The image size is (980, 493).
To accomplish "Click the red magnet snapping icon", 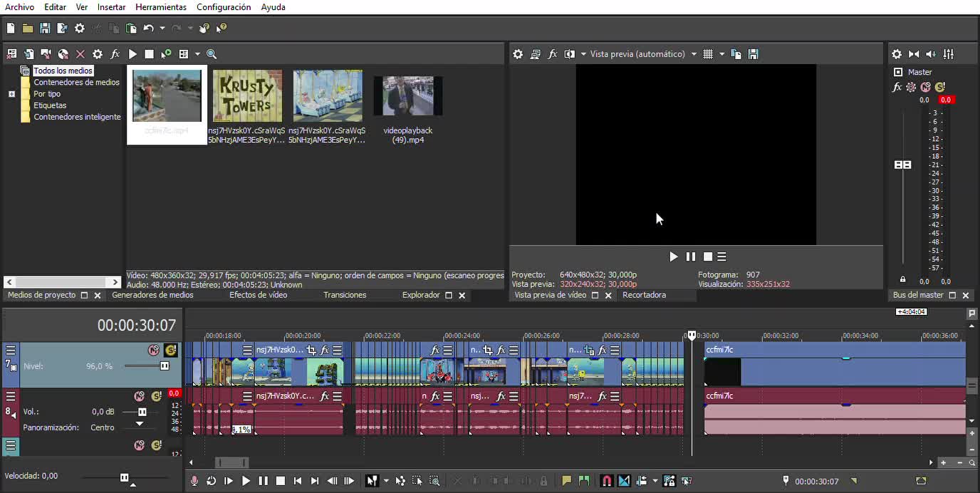I will pos(606,481).
